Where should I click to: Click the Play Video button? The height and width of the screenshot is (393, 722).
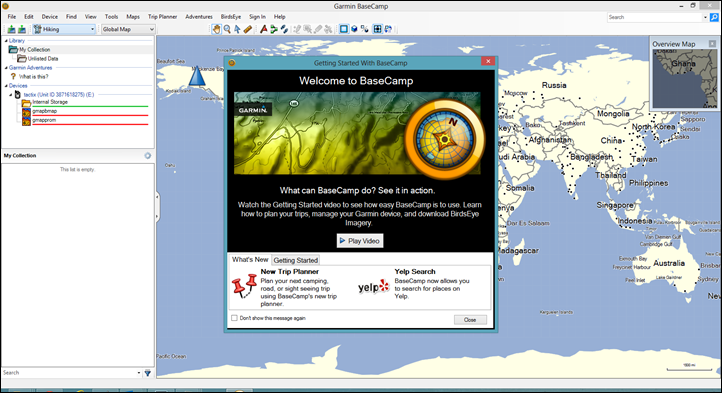[360, 240]
